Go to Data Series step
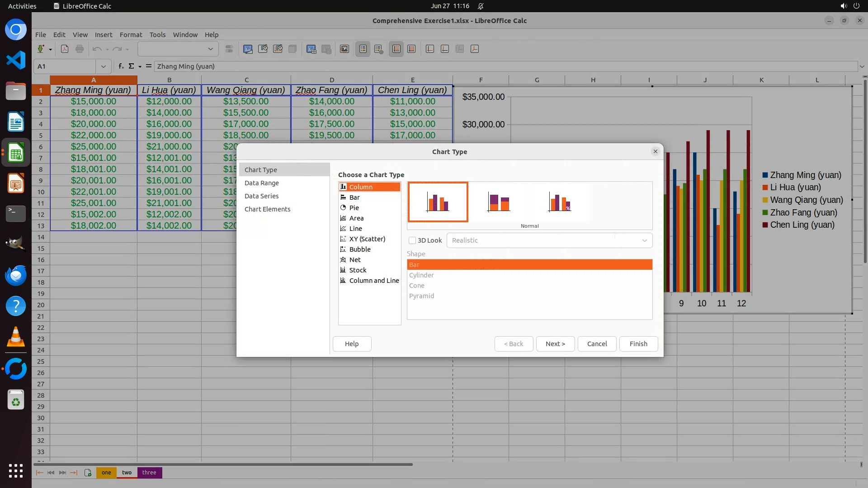This screenshot has width=868, height=488. point(261,196)
